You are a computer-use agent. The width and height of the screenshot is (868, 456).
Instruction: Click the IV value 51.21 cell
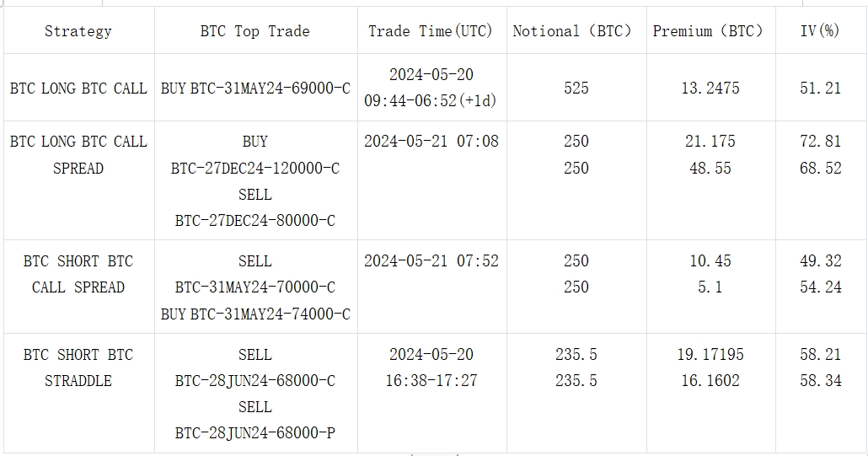point(821,88)
